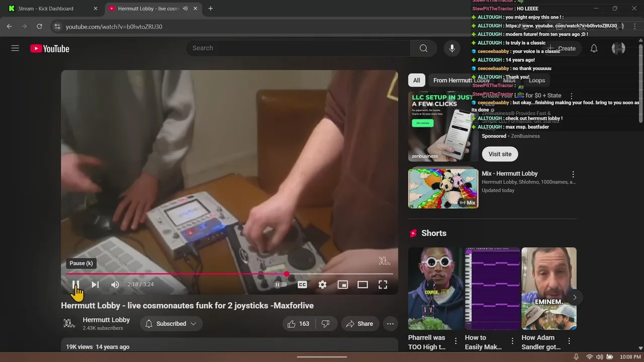Open a new browser tab
Image resolution: width=644 pixels, height=362 pixels.
[211, 9]
